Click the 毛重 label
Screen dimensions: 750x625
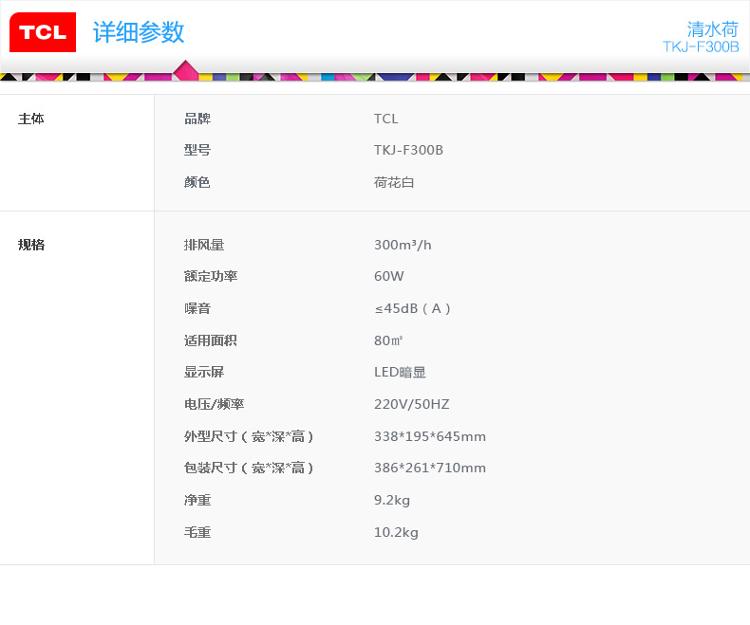[x=198, y=532]
